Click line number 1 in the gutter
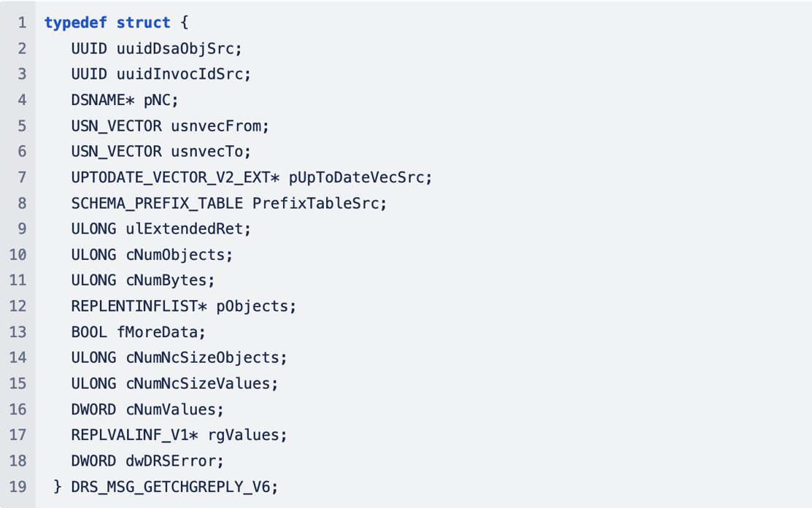The width and height of the screenshot is (812, 508). click(x=22, y=23)
